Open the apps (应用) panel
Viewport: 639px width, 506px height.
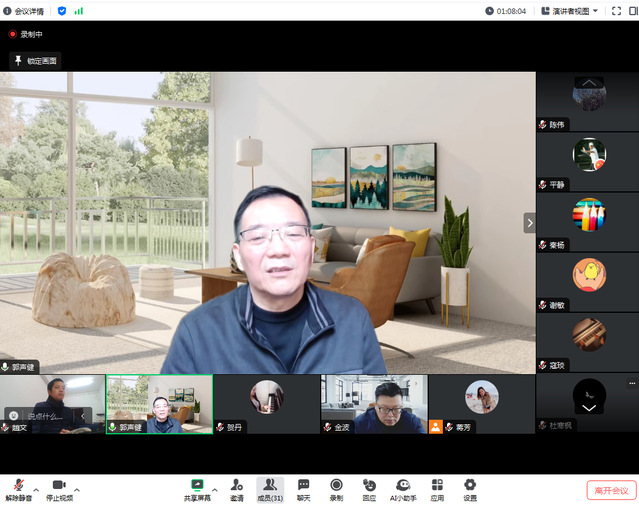pos(437,488)
